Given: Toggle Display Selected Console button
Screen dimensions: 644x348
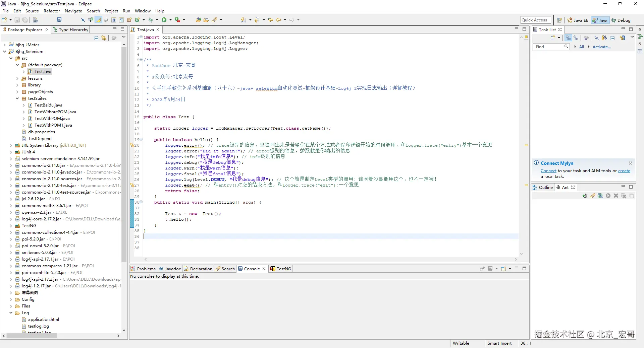Looking at the screenshot, I should [490, 269].
